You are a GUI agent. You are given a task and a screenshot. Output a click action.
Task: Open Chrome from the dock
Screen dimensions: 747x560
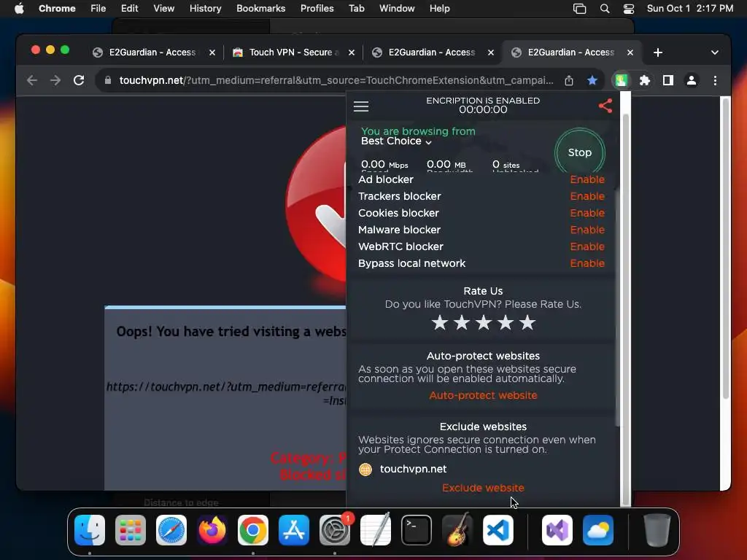point(253,530)
